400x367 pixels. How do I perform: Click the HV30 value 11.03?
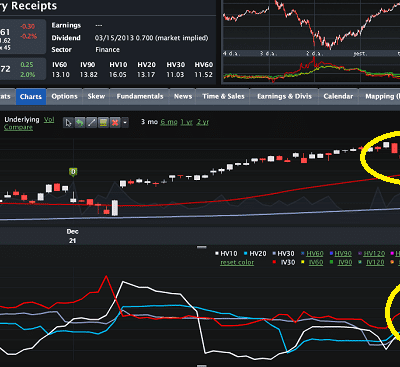coord(175,75)
